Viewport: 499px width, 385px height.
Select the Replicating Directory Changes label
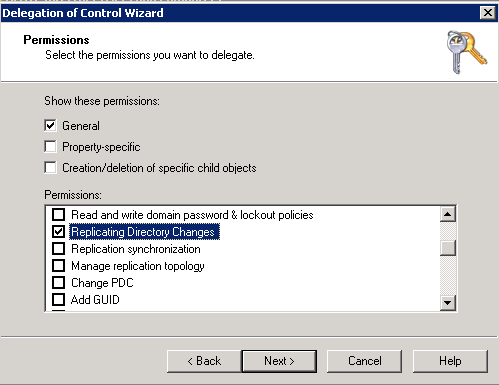click(x=144, y=232)
